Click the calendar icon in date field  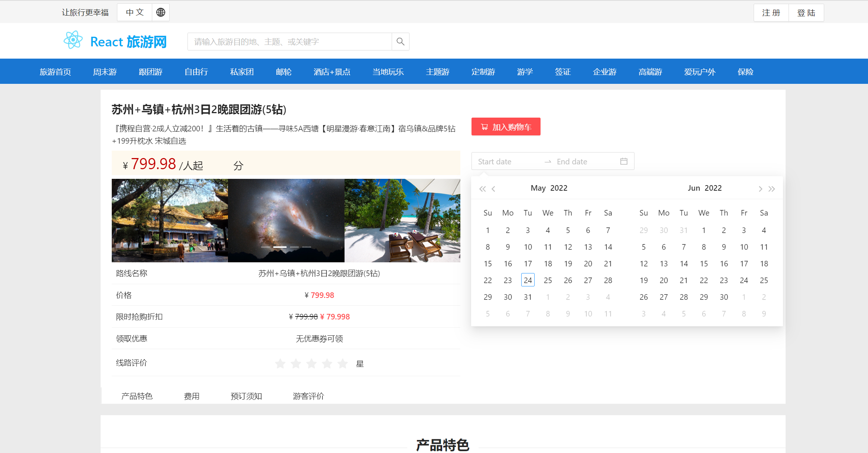(624, 161)
